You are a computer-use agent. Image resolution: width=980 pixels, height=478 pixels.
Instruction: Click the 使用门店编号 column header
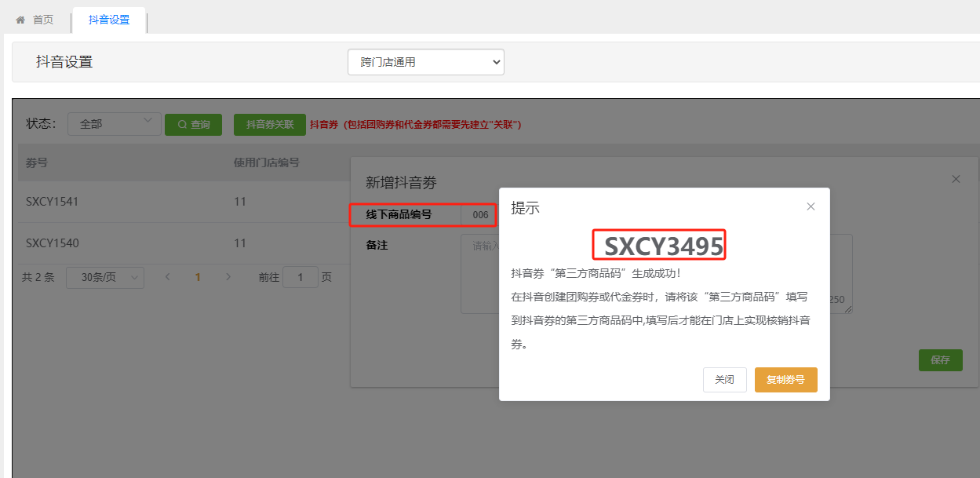(x=267, y=162)
